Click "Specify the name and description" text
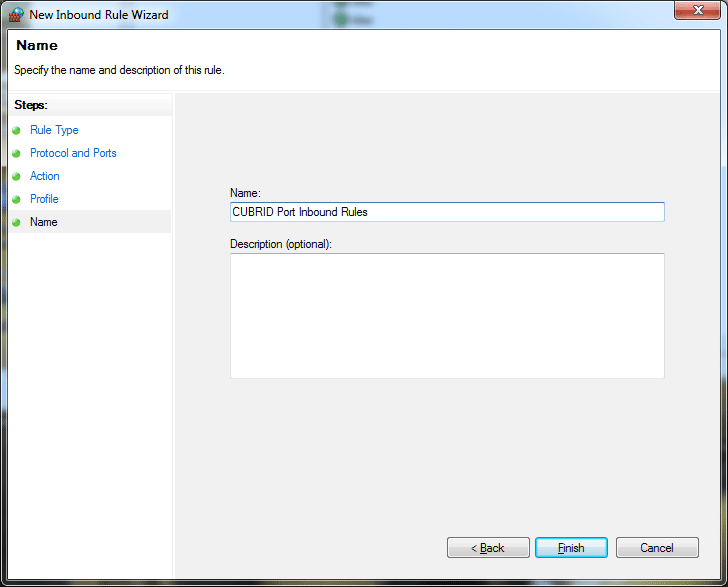The width and height of the screenshot is (728, 587). [x=119, y=70]
